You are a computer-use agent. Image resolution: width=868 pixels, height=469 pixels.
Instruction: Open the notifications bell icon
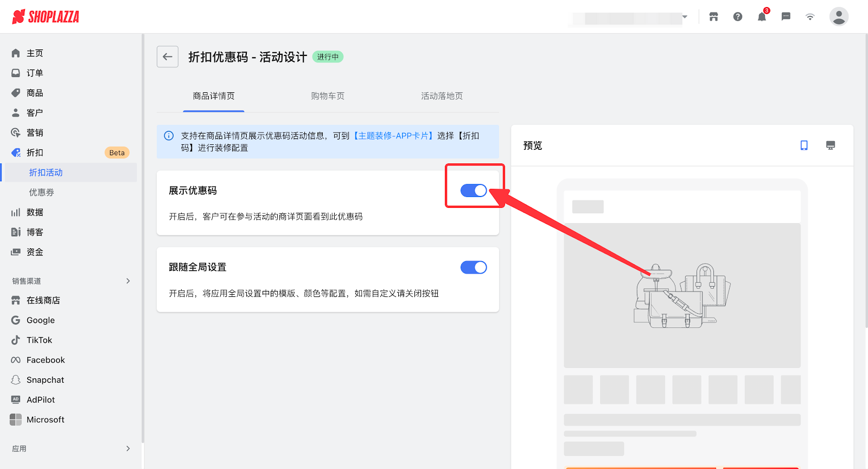pyautogui.click(x=762, y=17)
